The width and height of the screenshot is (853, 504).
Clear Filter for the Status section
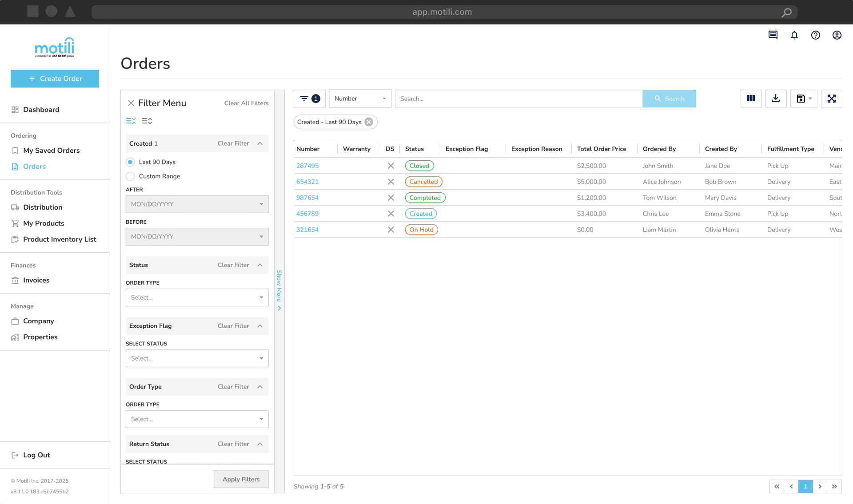(233, 265)
